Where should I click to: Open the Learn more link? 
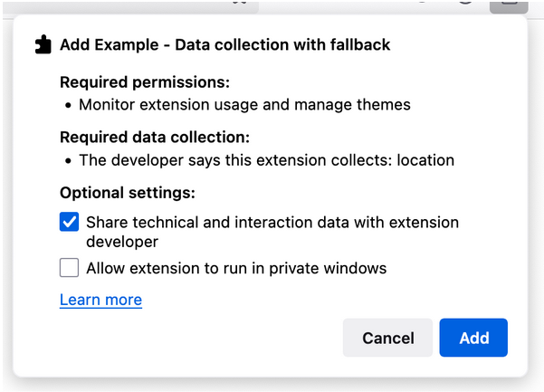(x=100, y=300)
